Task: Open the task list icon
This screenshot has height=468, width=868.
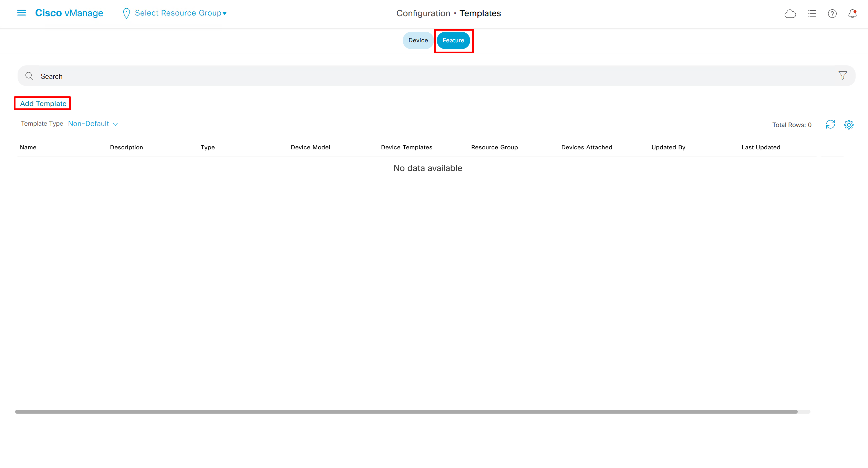Action: [812, 14]
